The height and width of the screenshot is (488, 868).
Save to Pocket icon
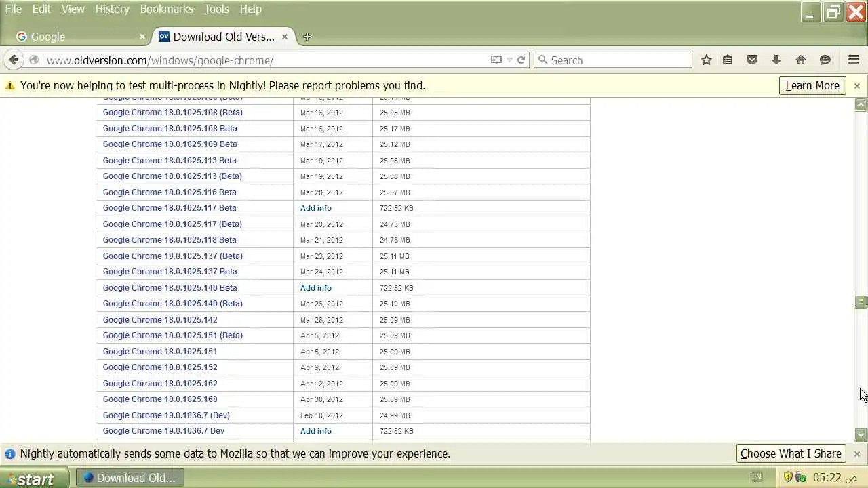tap(752, 60)
